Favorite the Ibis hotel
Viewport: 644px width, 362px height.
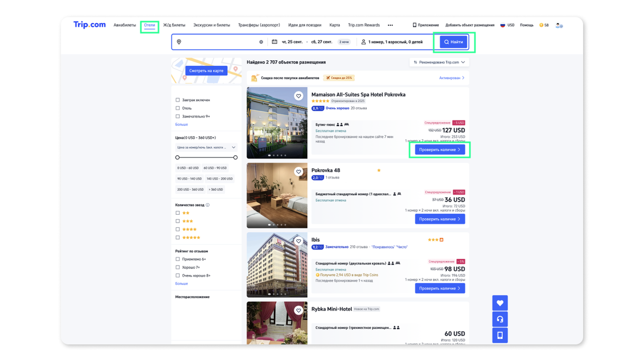click(298, 241)
